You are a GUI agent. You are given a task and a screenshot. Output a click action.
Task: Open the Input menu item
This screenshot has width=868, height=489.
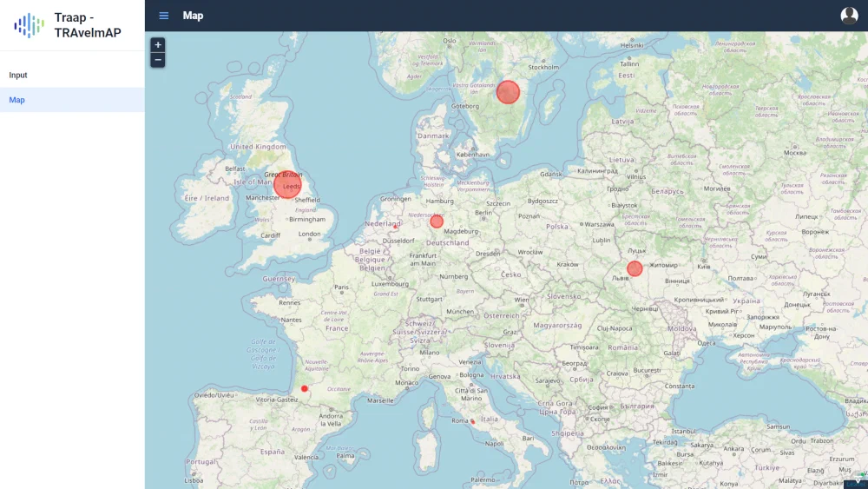(x=73, y=75)
